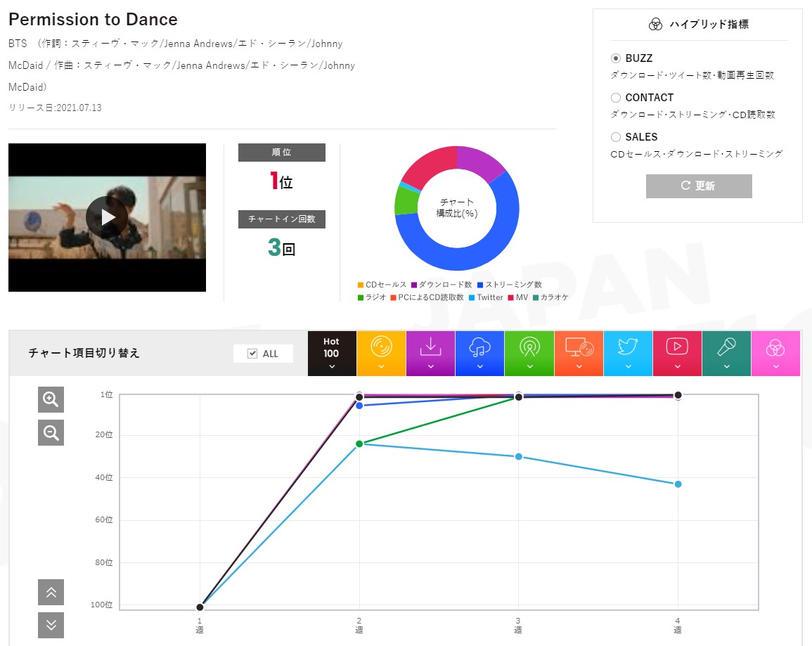
Task: Expand chevron under Hot 100 tab
Action: click(331, 366)
